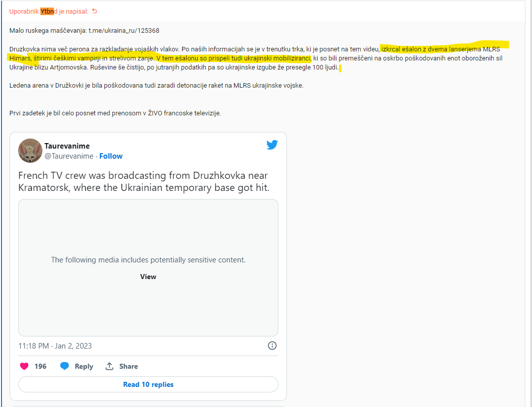This screenshot has height=407, width=532.
Task: Click the Share text label below the tweet
Action: pyautogui.click(x=129, y=366)
